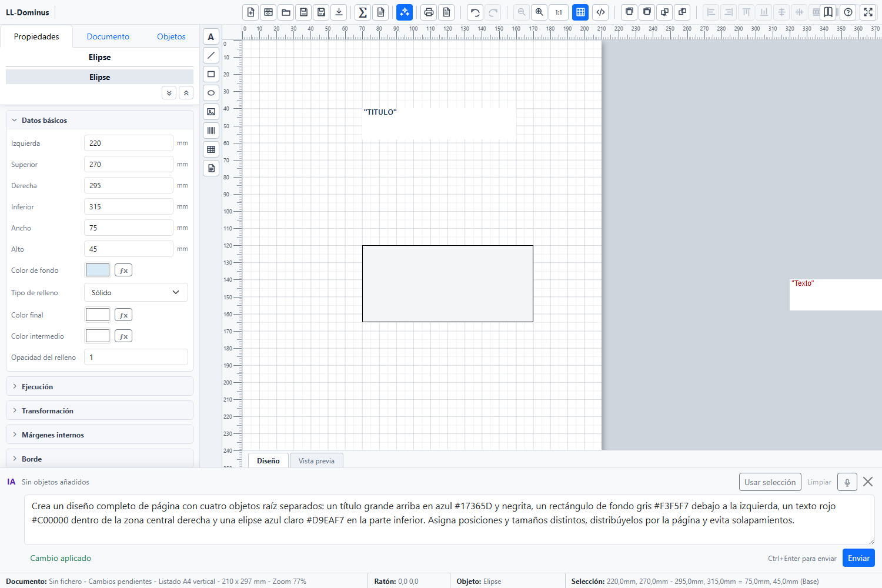Open fx formula for Color final
The width and height of the screenshot is (882, 588).
point(123,315)
